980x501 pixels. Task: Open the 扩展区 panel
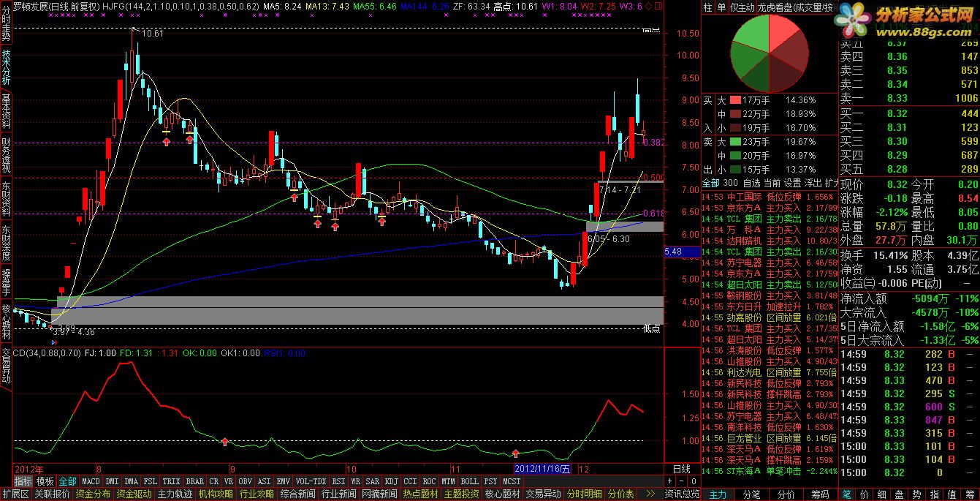coord(15,494)
